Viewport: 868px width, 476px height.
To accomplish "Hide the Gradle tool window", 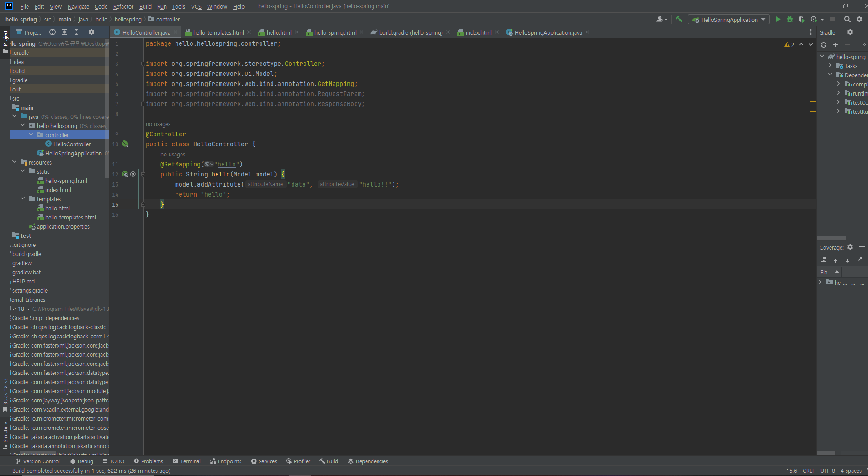I will pyautogui.click(x=862, y=32).
